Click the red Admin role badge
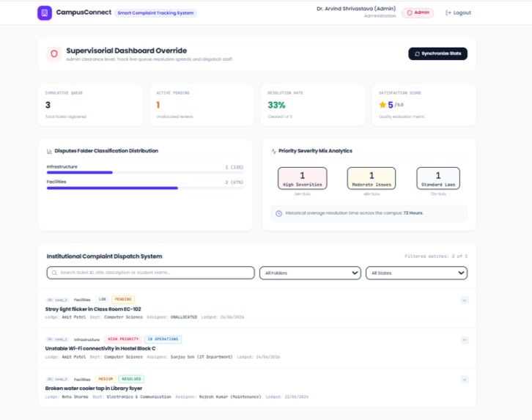Viewport: 532px width, 420px height. [418, 12]
